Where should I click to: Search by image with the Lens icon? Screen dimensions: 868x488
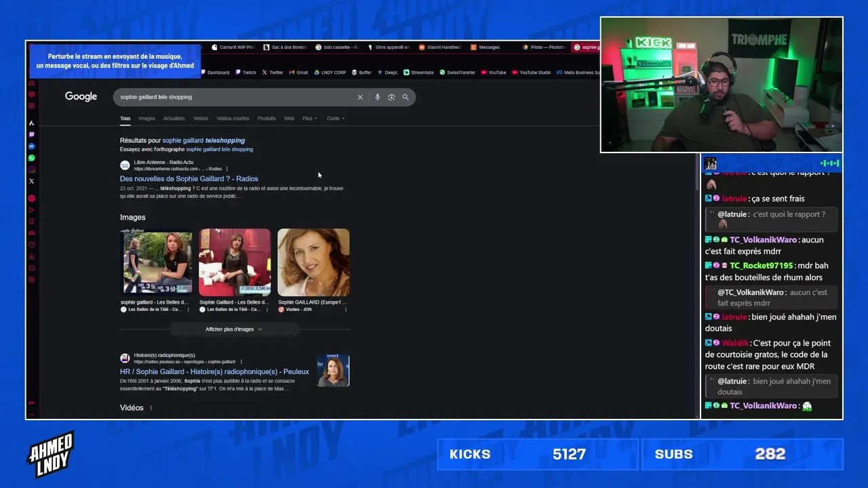(x=391, y=97)
